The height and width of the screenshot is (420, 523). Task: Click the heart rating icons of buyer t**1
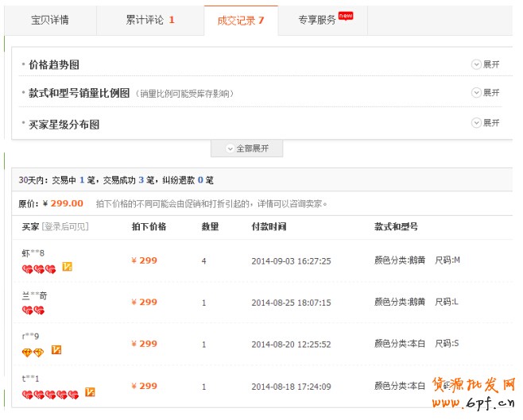(50, 394)
